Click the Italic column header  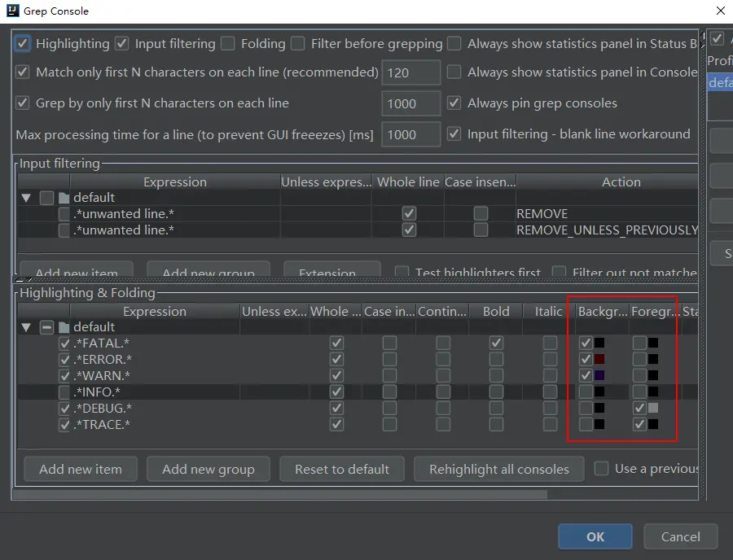[x=548, y=311]
